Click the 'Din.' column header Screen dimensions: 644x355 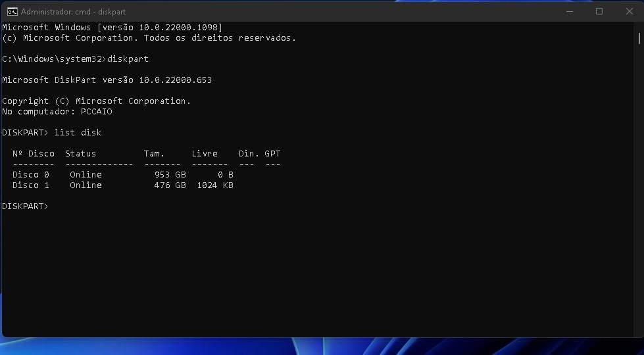249,153
